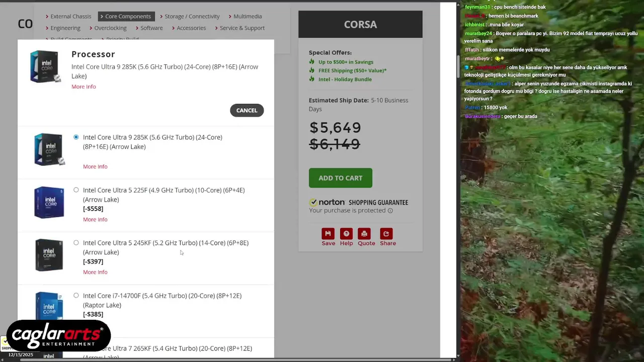Open More Info link under 285K option
644x362 pixels.
95,166
